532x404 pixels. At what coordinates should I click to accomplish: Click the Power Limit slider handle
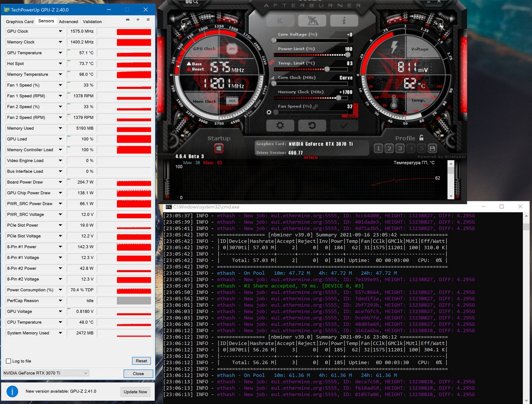coord(347,55)
